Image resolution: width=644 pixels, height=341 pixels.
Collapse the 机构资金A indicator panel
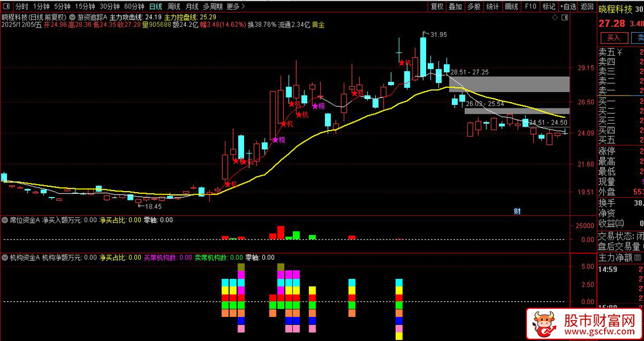click(x=4, y=257)
